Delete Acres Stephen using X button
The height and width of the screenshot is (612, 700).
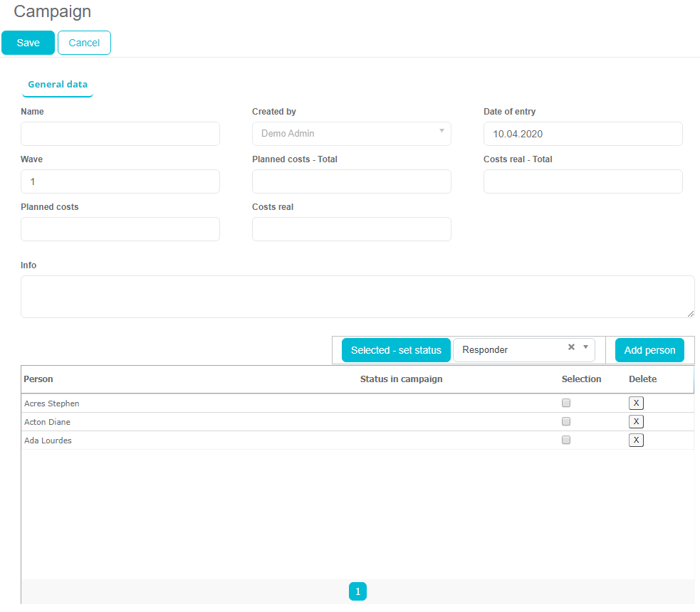tap(636, 403)
